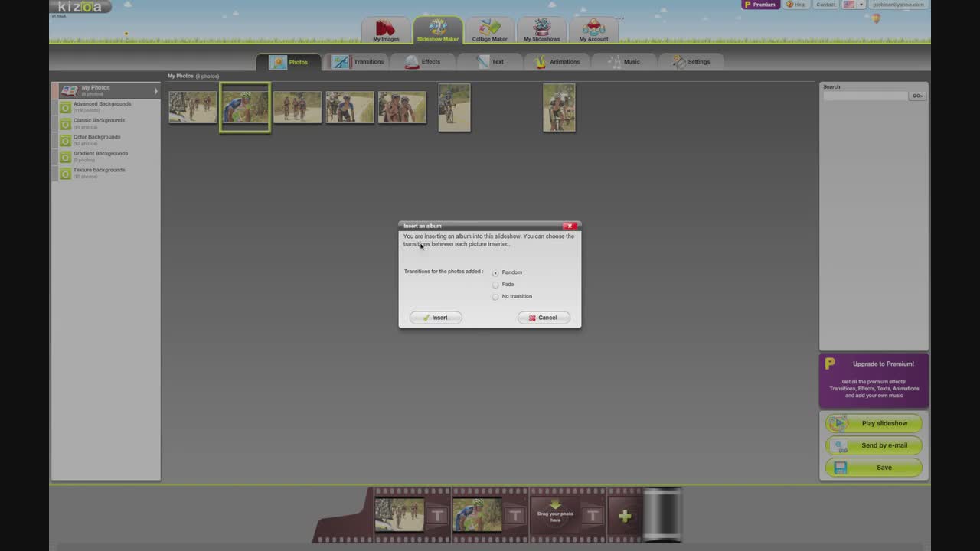Open transition T after the empty slot
This screenshot has width=980, height=551.
point(593,516)
